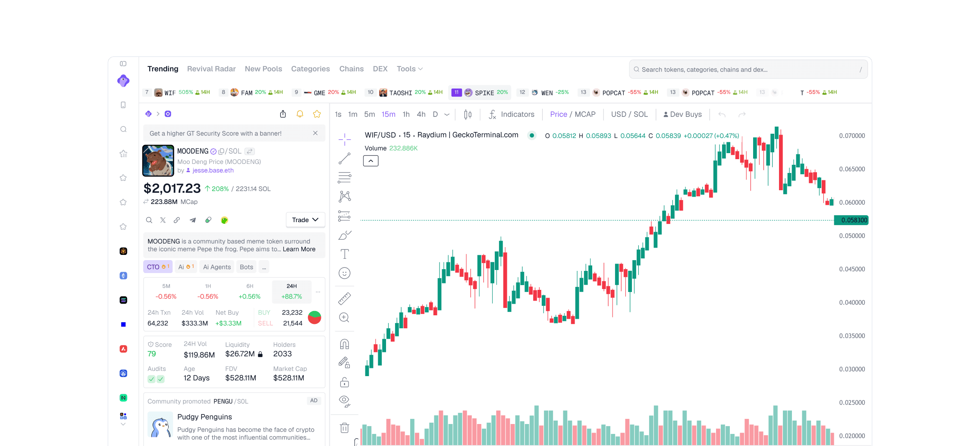Open the emoji sticker tool
980x446 pixels.
[344, 273]
